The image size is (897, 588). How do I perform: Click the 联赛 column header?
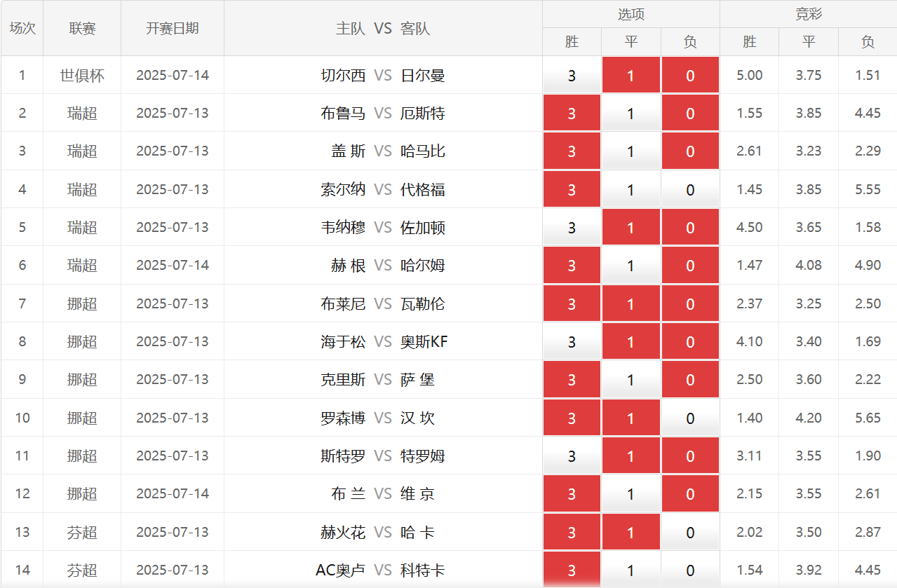82,28
